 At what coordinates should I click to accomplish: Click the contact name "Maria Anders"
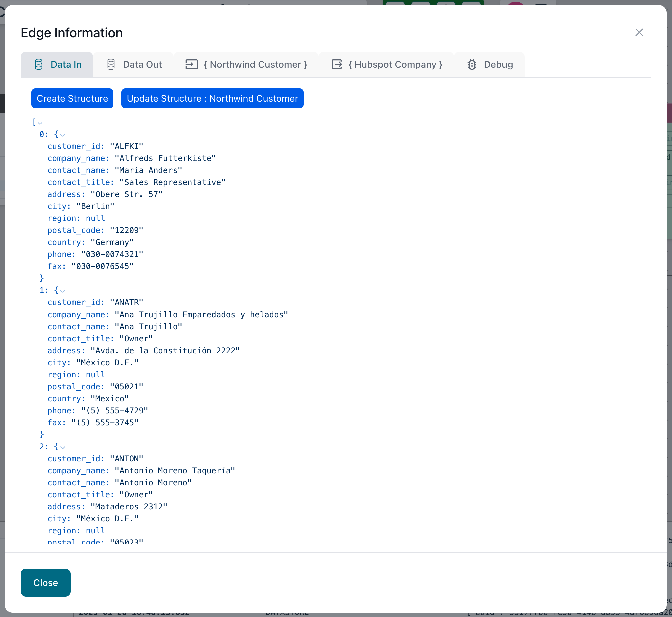click(x=148, y=170)
